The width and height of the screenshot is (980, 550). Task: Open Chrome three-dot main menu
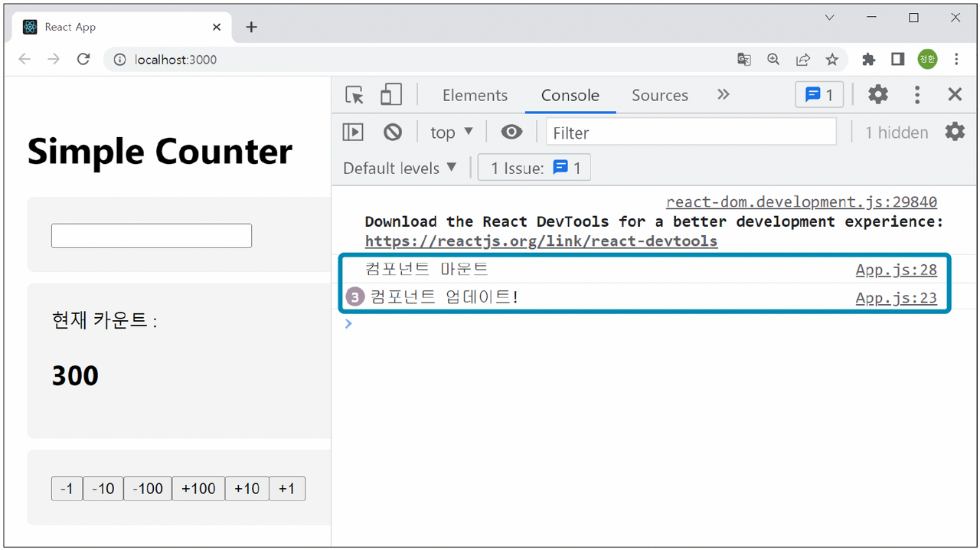(x=956, y=59)
